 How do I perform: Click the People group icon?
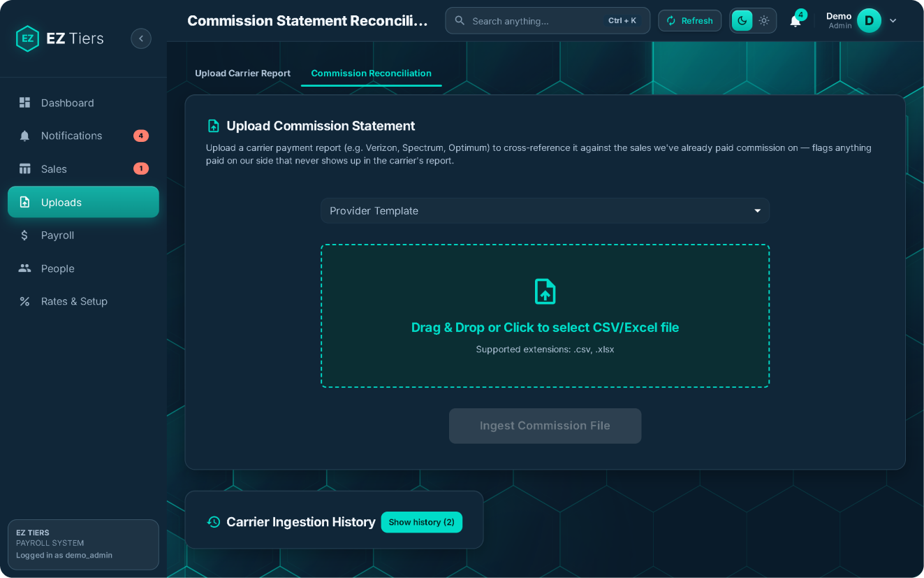[x=24, y=268]
